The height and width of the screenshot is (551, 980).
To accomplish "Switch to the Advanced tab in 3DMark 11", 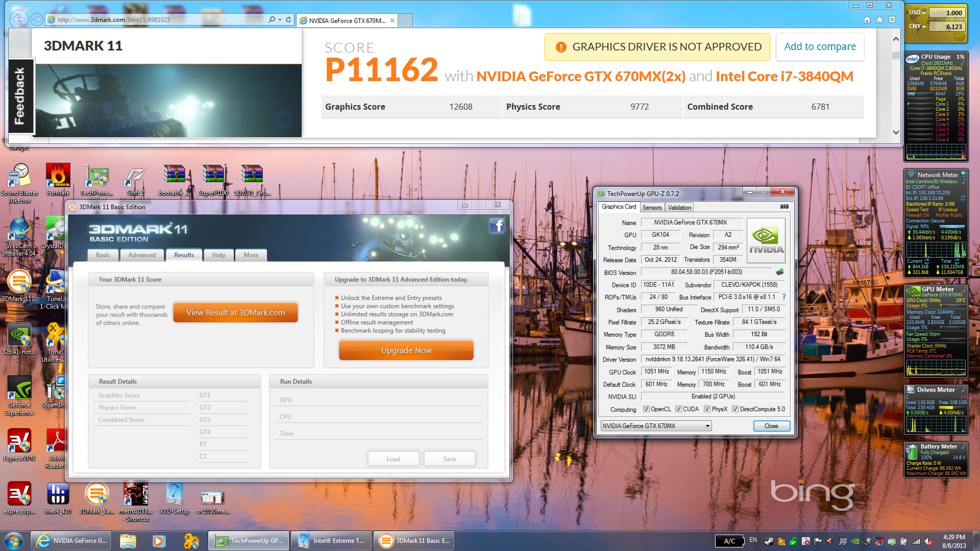I will [142, 255].
